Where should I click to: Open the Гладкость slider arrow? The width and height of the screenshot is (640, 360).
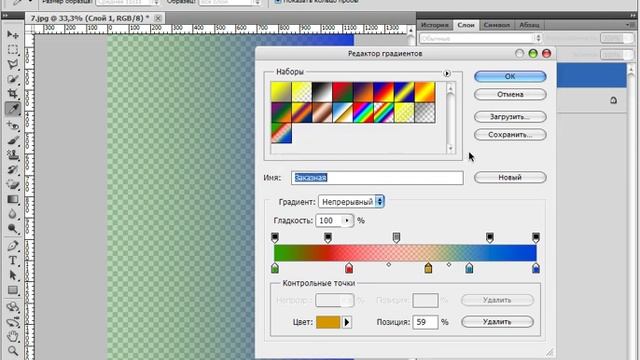pos(347,220)
